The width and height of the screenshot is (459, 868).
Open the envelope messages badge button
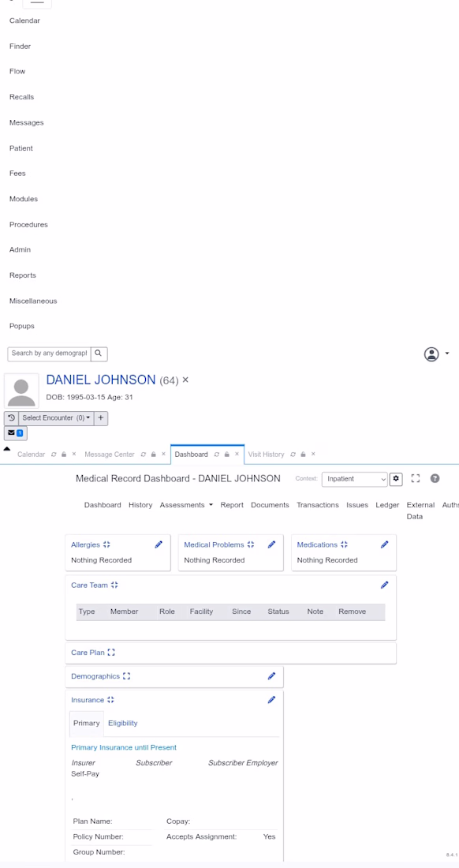(16, 433)
